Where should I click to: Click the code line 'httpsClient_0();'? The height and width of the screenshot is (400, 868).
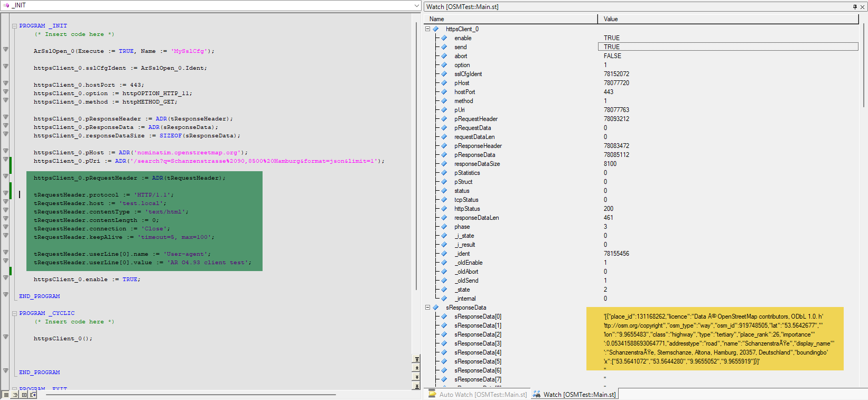(x=63, y=339)
